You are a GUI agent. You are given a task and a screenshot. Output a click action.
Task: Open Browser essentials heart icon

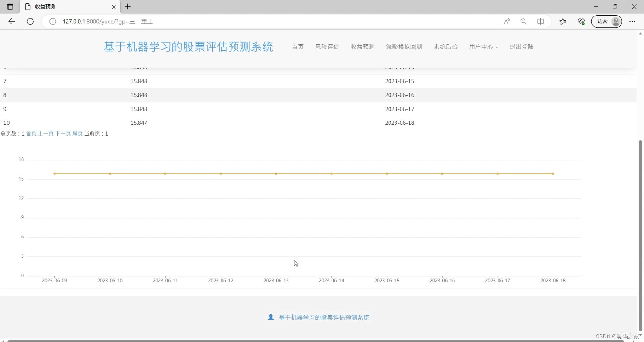point(581,21)
